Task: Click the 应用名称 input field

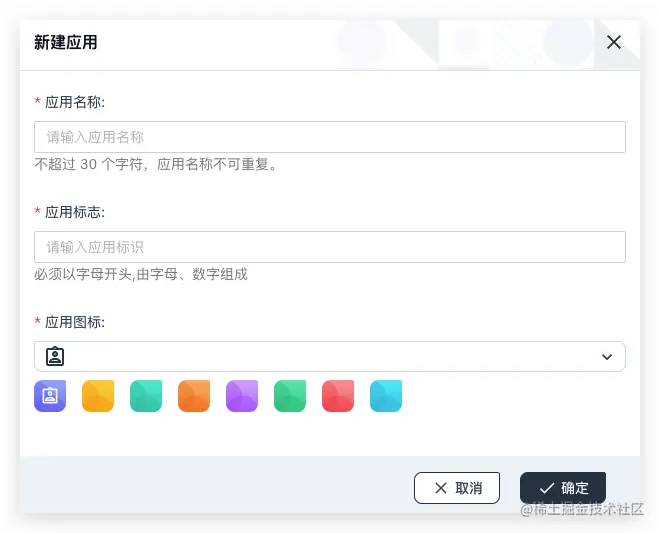Action: (x=330, y=137)
